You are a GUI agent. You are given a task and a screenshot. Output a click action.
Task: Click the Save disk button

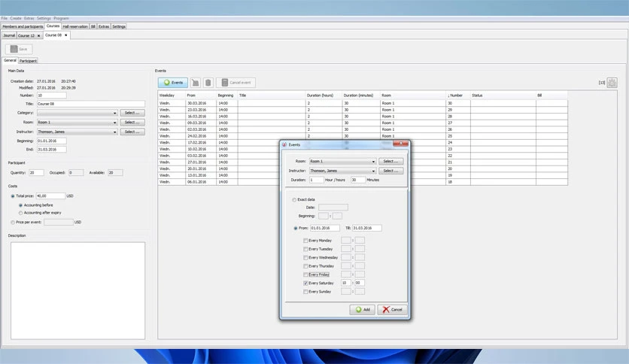[19, 49]
